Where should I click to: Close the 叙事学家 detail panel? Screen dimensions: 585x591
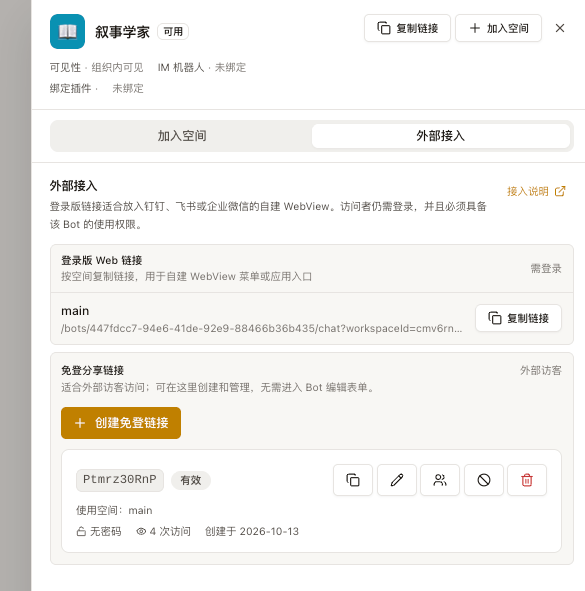[x=560, y=28]
